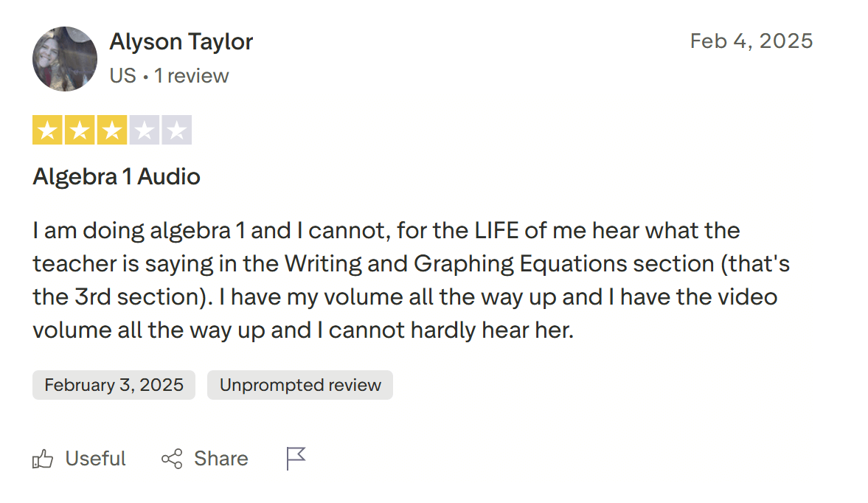Click the second yellow star
The image size is (868, 503).
(80, 131)
